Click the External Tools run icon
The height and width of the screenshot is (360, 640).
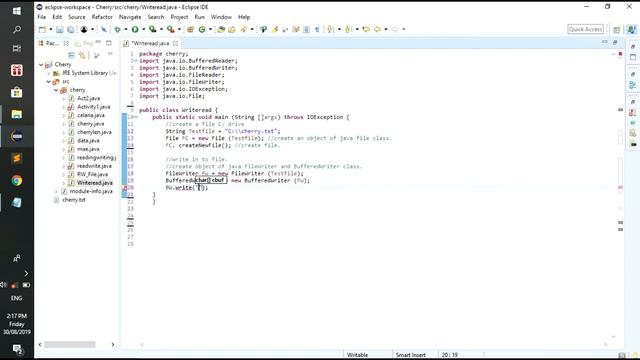click(171, 29)
